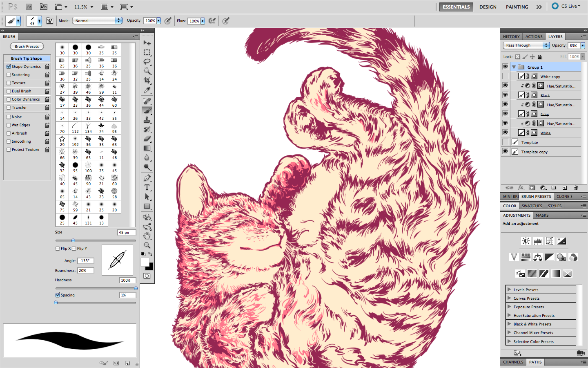Screen dimensions: 588x368
Task: Switch to the Paths tab
Action: tap(535, 362)
